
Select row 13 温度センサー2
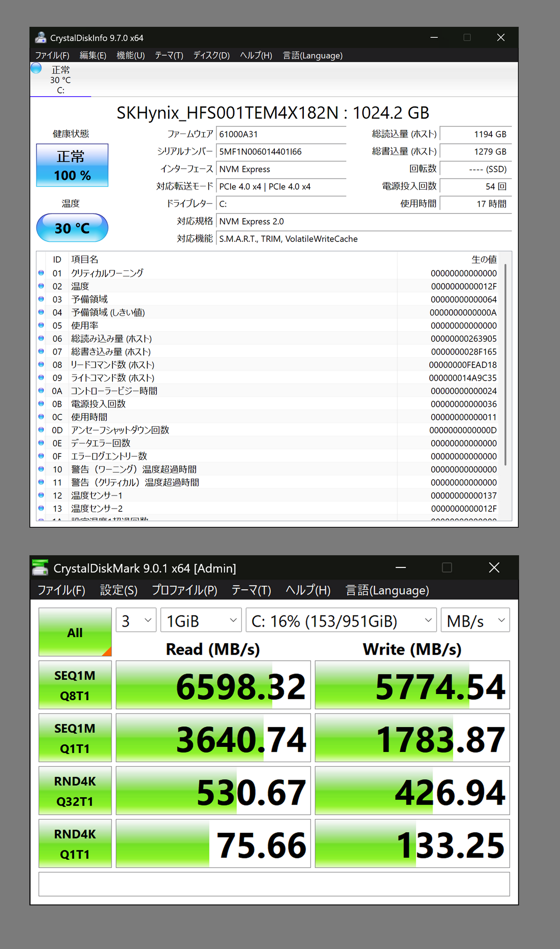point(268,509)
